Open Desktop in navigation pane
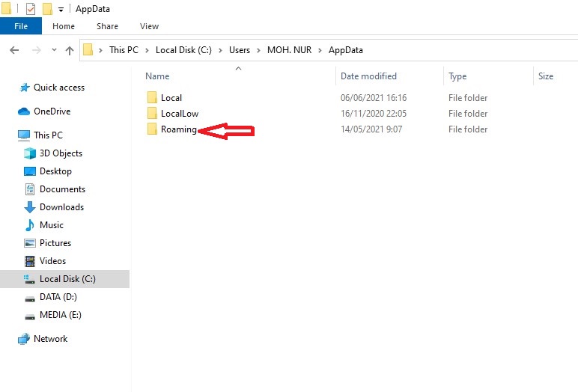 pos(55,171)
